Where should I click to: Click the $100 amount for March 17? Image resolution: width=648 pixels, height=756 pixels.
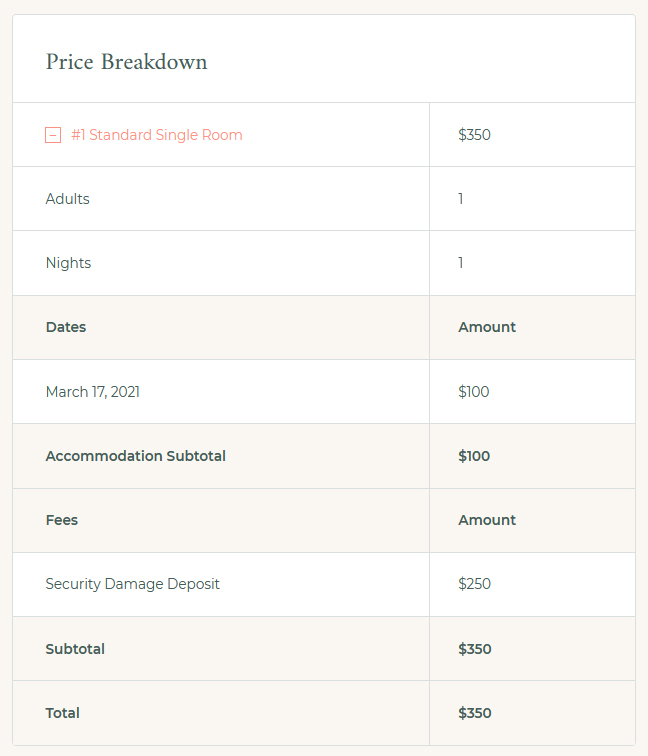click(473, 392)
